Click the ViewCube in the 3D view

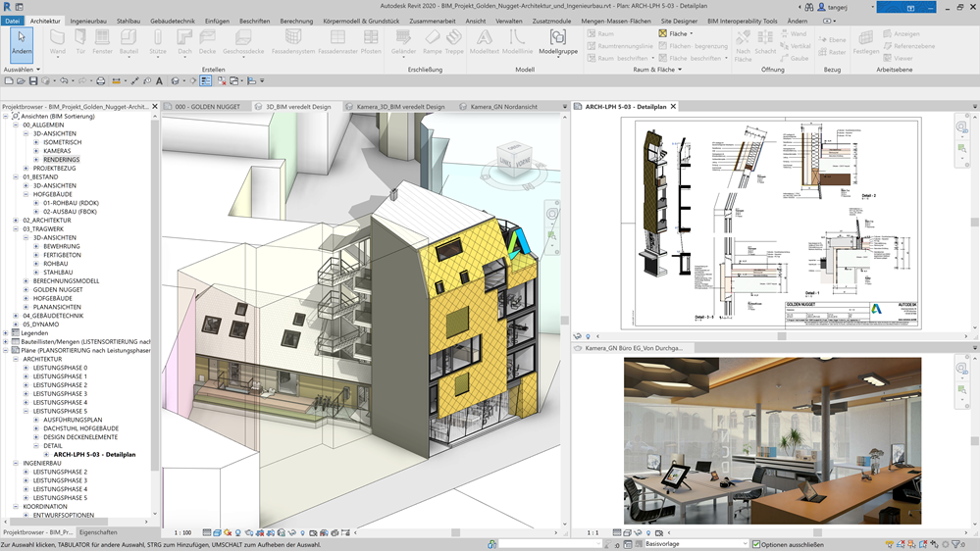pos(514,159)
